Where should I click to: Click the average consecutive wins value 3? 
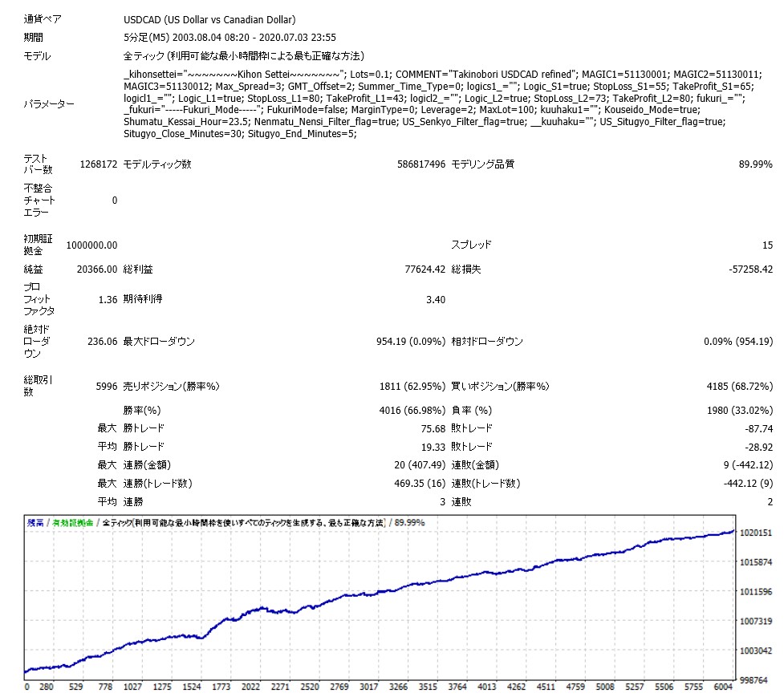[442, 502]
